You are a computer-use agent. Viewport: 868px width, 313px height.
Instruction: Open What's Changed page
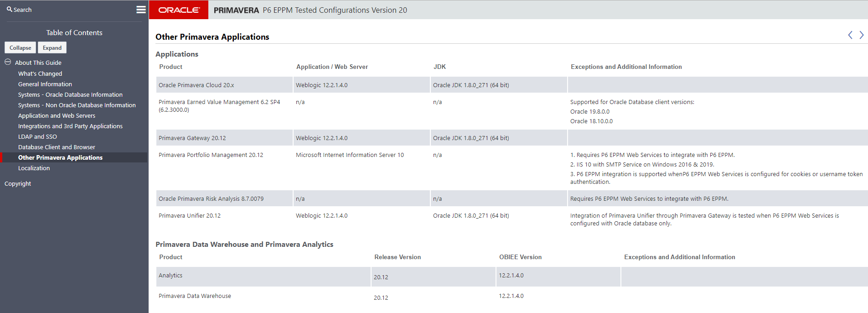point(40,73)
